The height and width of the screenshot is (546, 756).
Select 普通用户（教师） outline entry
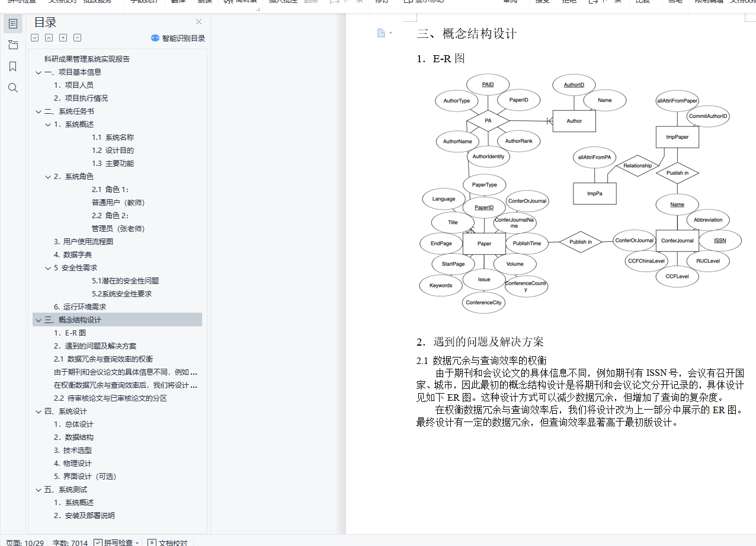click(118, 203)
